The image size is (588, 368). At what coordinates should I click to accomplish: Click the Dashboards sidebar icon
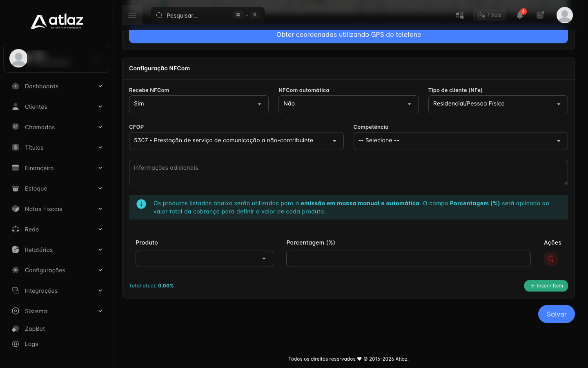[x=16, y=86]
